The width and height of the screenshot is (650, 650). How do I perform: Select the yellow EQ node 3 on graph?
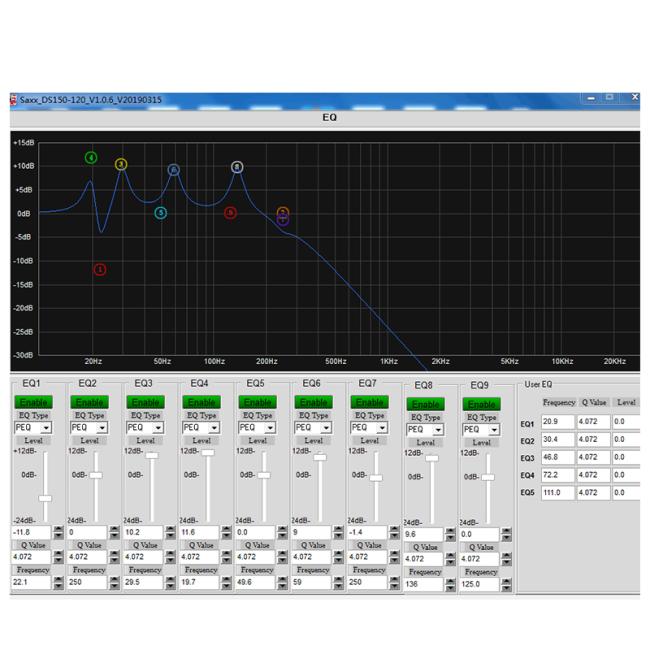pyautogui.click(x=121, y=164)
